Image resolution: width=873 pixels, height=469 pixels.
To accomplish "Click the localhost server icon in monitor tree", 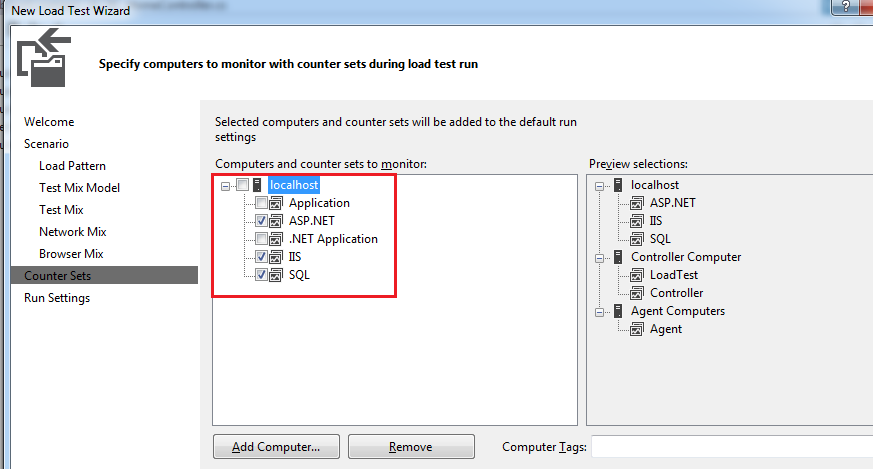I will pos(258,185).
